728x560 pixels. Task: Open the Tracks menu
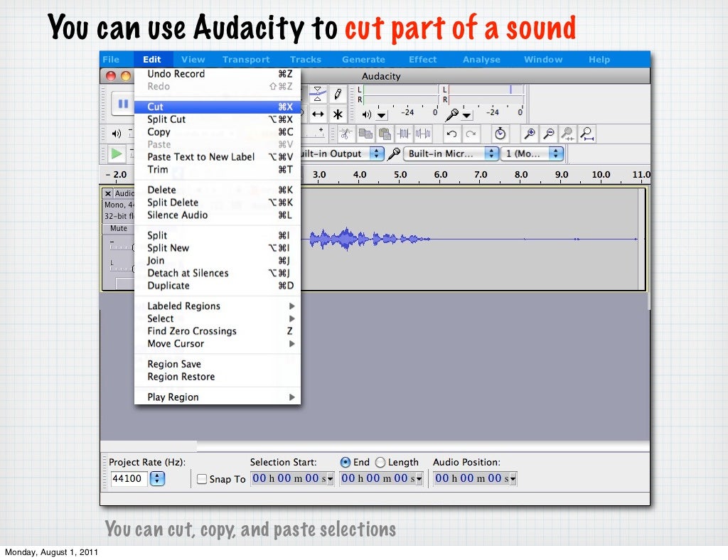(x=306, y=60)
